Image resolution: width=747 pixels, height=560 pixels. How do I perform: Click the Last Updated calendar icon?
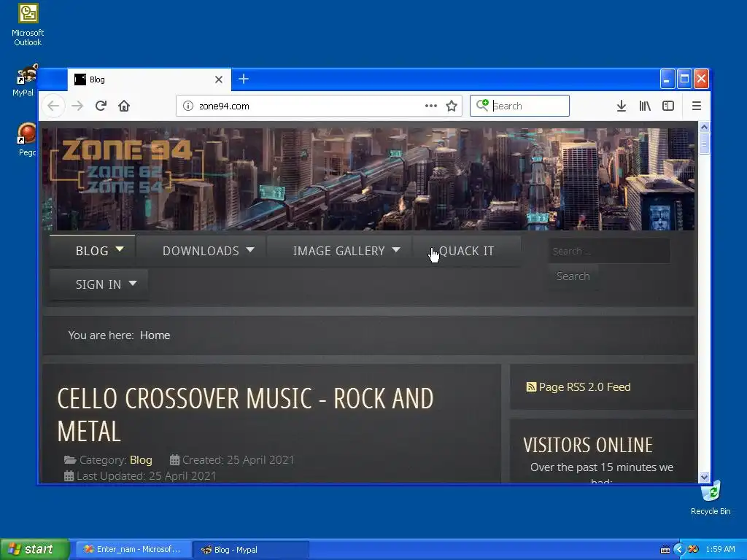pos(69,476)
